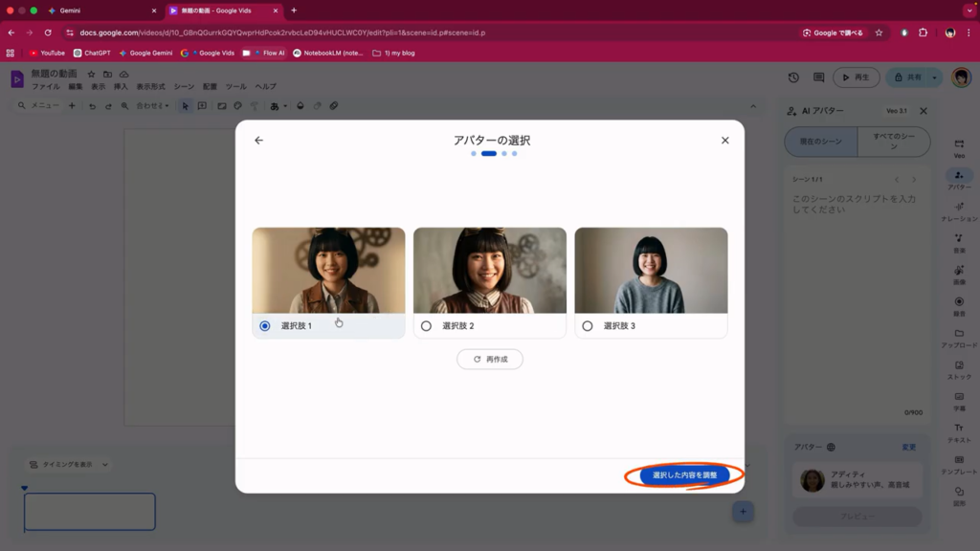This screenshot has height=551, width=980.
Task: Pick the 選択肢 3 radio button
Action: [588, 326]
